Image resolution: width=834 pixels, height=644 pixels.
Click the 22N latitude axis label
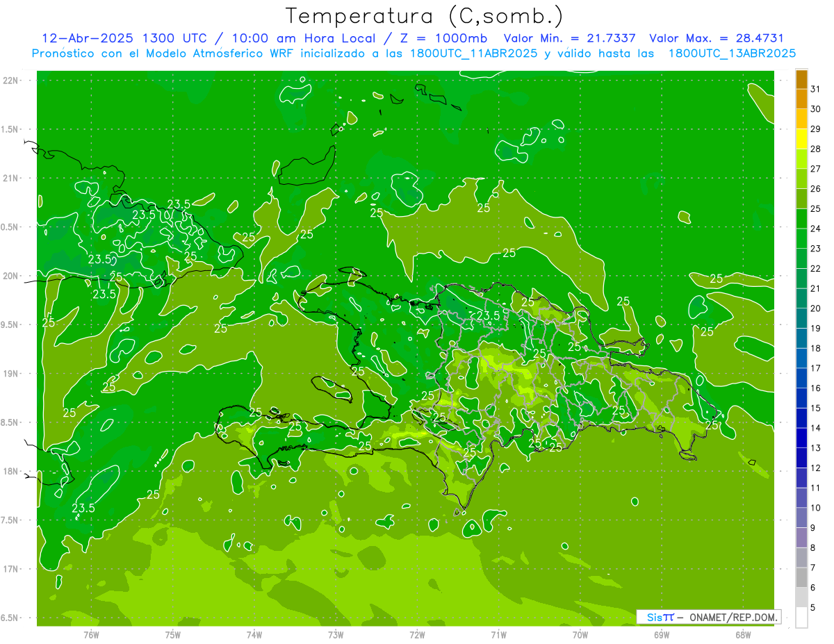pyautogui.click(x=11, y=81)
